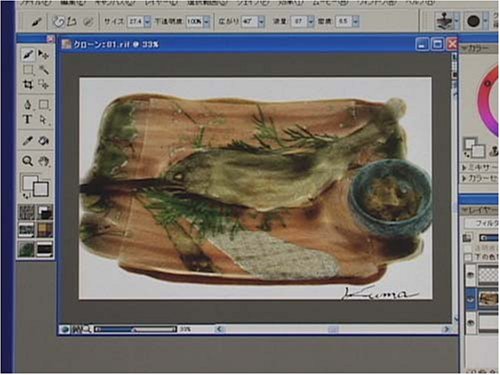The width and height of the screenshot is (500, 375).
Task: Click the additional color swatch in the toolbox
Action: [41, 189]
